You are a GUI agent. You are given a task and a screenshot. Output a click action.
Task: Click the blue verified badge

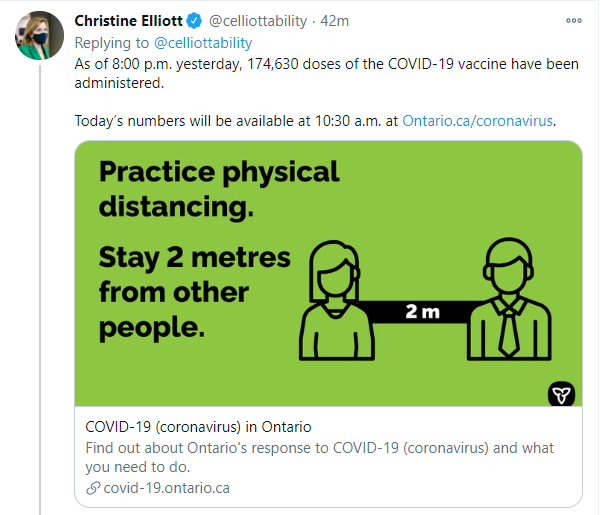point(194,21)
